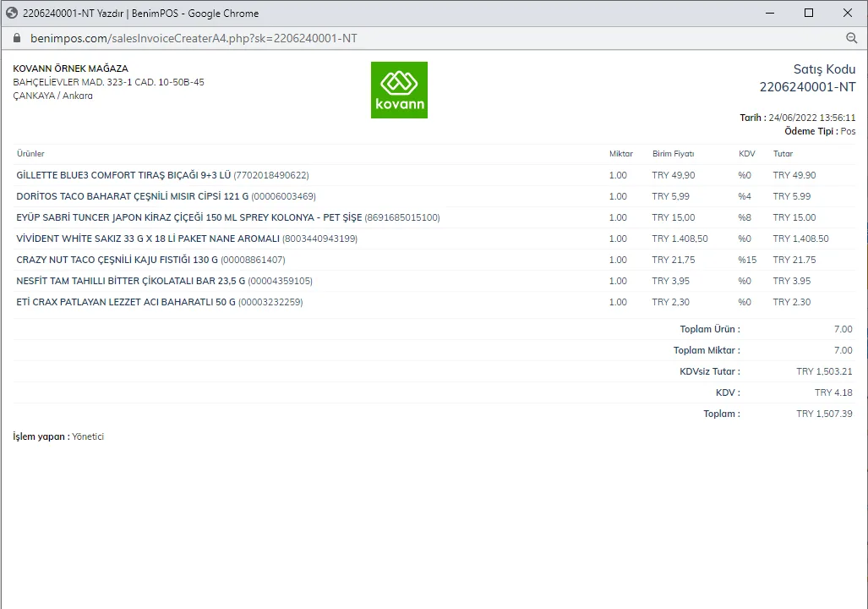The image size is (868, 609).
Task: Select the Toplam Miktar value 7.00
Action: click(x=843, y=350)
